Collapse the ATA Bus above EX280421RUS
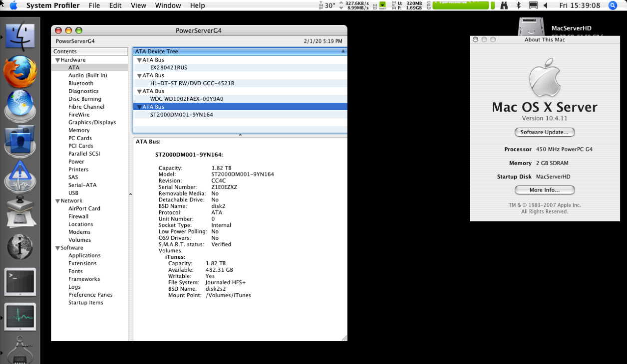 pyautogui.click(x=139, y=60)
